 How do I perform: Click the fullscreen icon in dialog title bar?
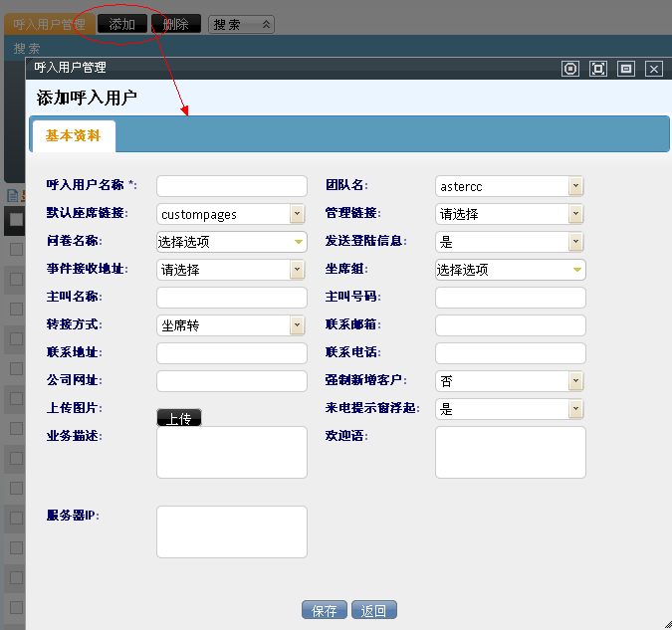coord(598,69)
